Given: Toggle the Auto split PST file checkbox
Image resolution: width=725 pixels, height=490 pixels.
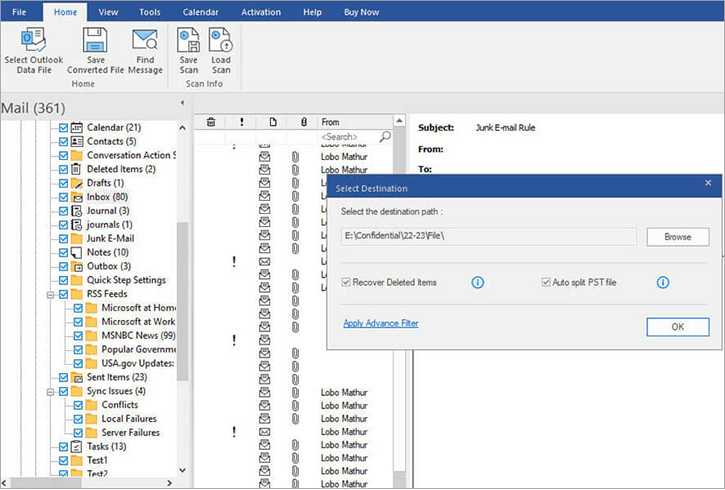Looking at the screenshot, I should click(x=546, y=283).
